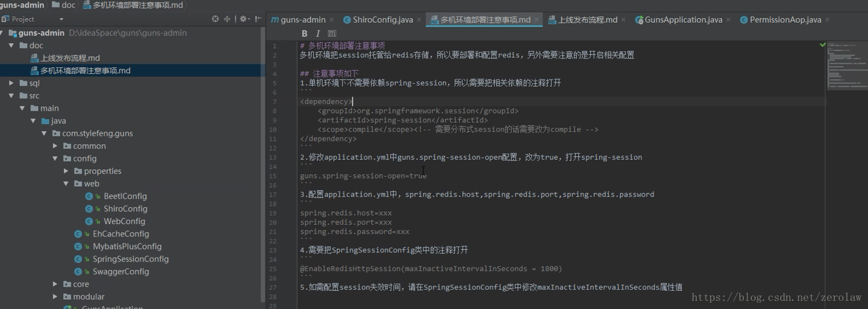This screenshot has height=309, width=868.
Task: Expand the sql folder in project tree
Action: tap(12, 83)
